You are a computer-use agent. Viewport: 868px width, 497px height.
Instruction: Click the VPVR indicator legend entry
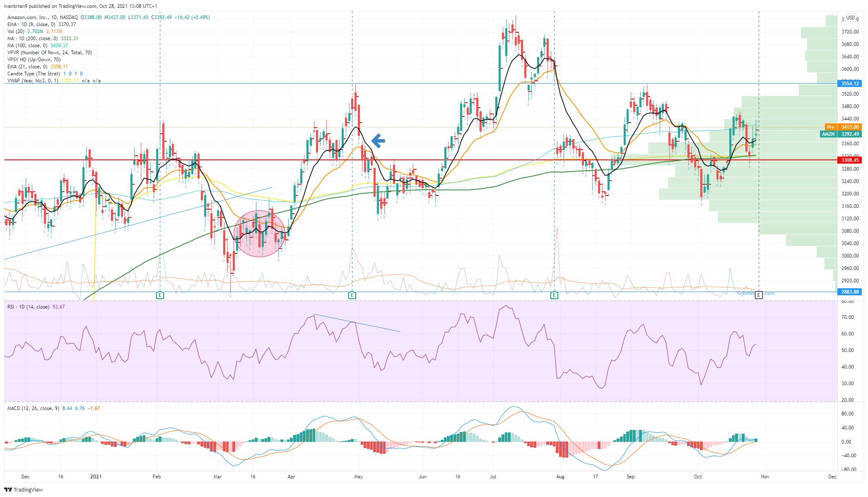click(50, 53)
